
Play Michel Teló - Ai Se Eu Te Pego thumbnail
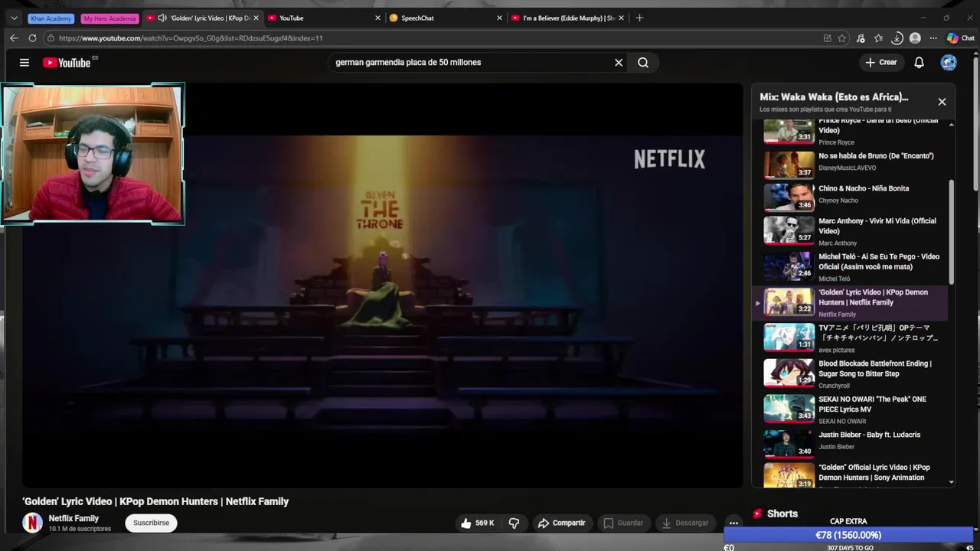(789, 266)
